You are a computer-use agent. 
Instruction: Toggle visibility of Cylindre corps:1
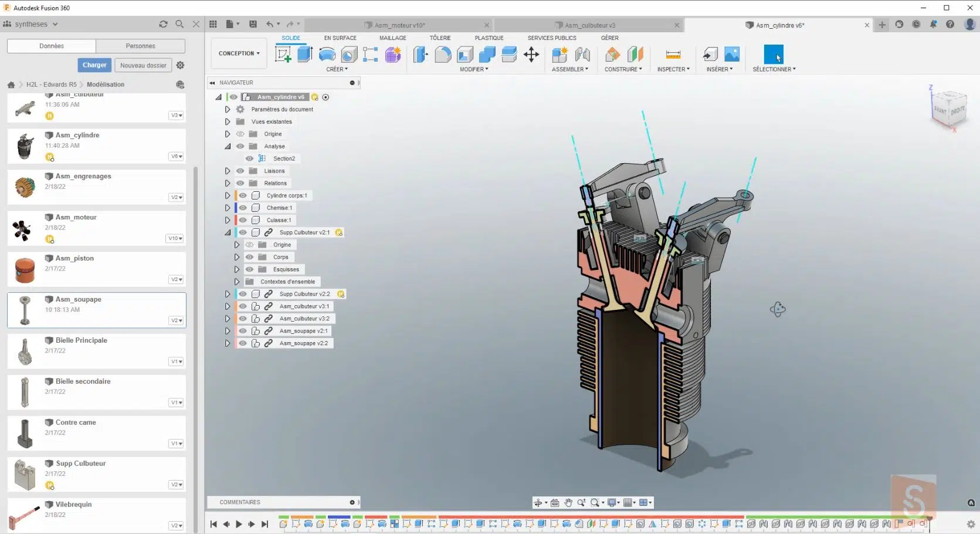point(243,195)
